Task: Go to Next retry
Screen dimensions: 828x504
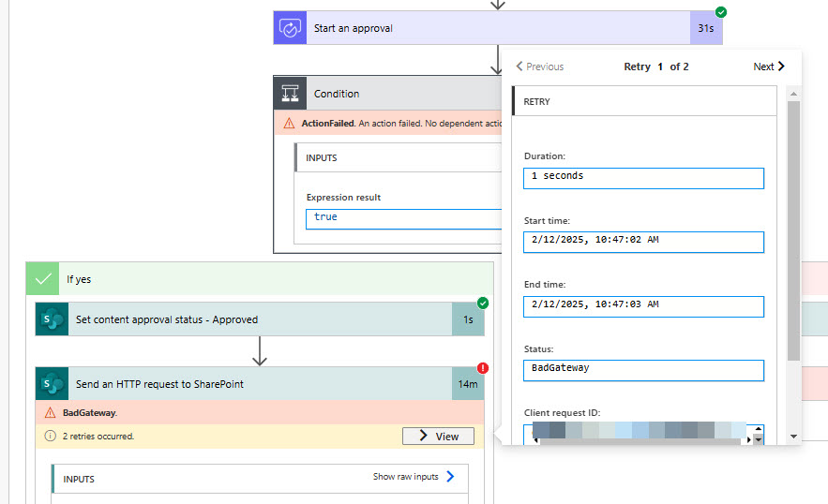Action: click(x=769, y=67)
